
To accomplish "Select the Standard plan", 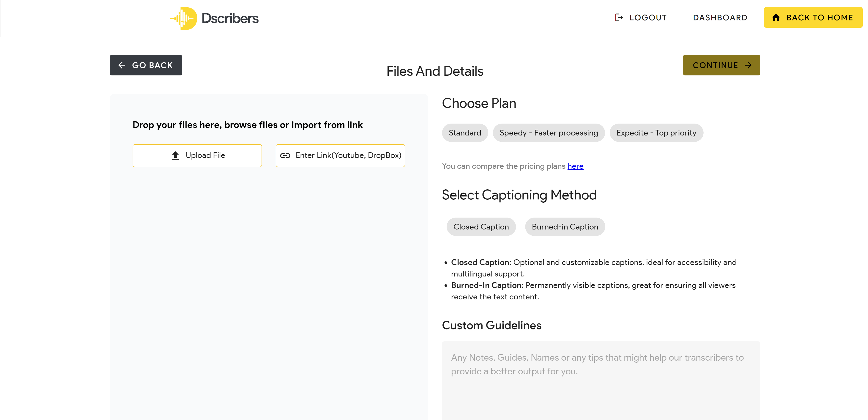I will [465, 133].
